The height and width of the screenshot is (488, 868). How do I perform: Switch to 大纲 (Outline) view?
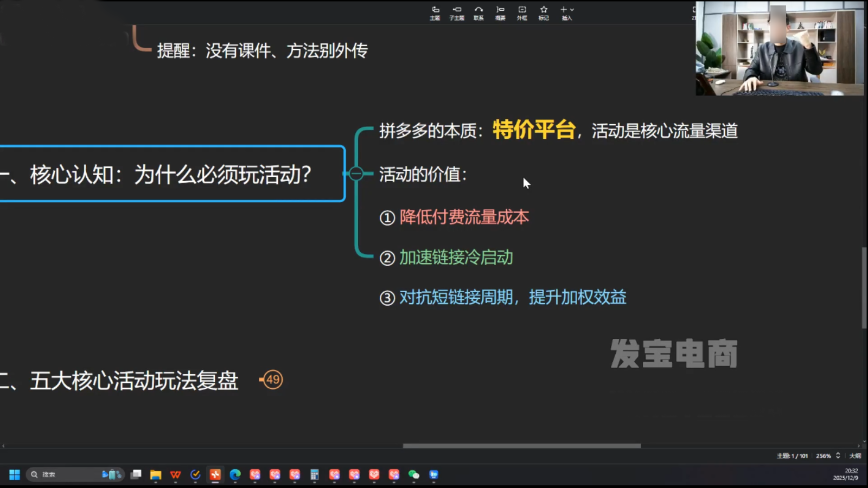(854, 456)
